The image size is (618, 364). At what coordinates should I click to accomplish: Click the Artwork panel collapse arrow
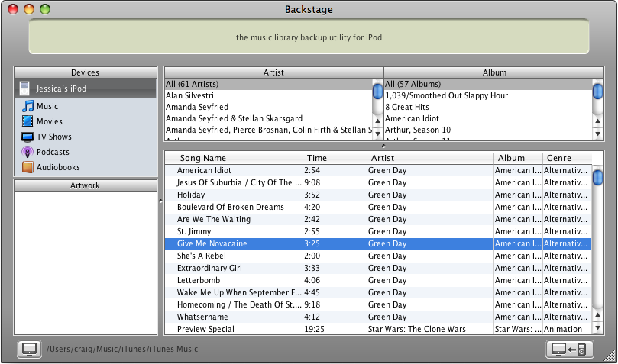click(x=160, y=201)
